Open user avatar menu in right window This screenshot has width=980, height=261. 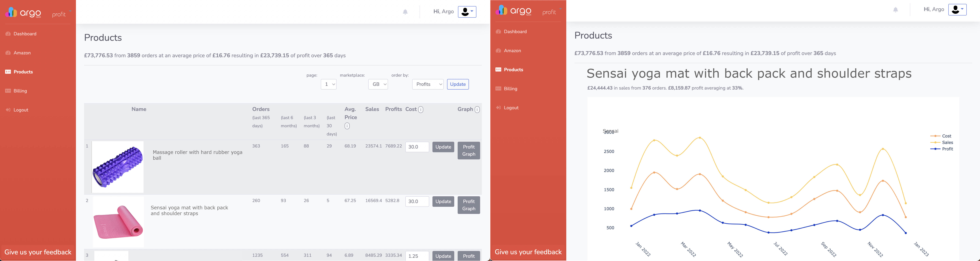957,10
